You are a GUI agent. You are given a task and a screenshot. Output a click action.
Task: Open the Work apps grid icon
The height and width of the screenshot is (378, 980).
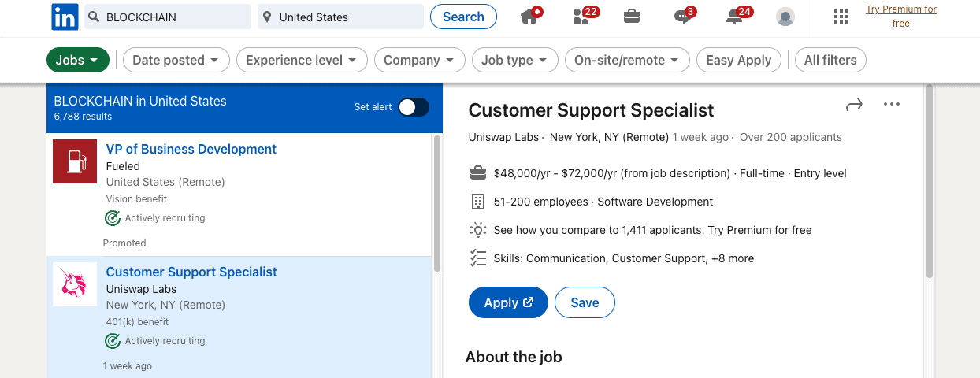(841, 17)
